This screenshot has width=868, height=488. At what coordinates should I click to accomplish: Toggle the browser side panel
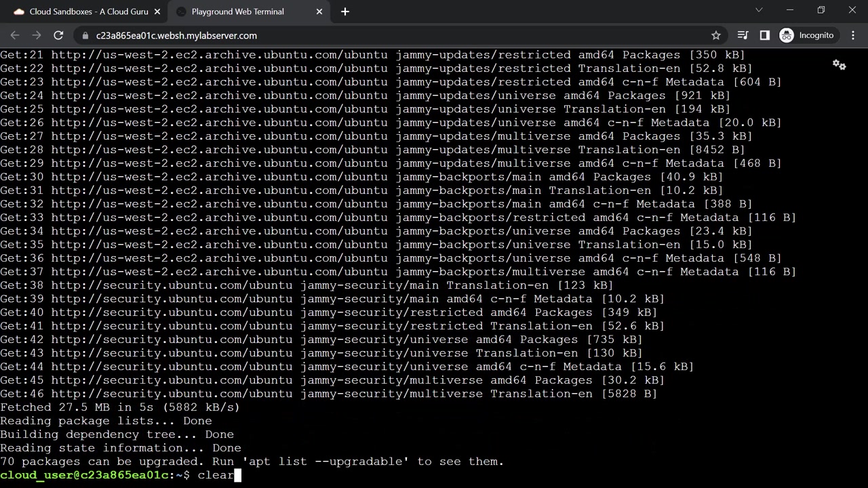click(765, 35)
